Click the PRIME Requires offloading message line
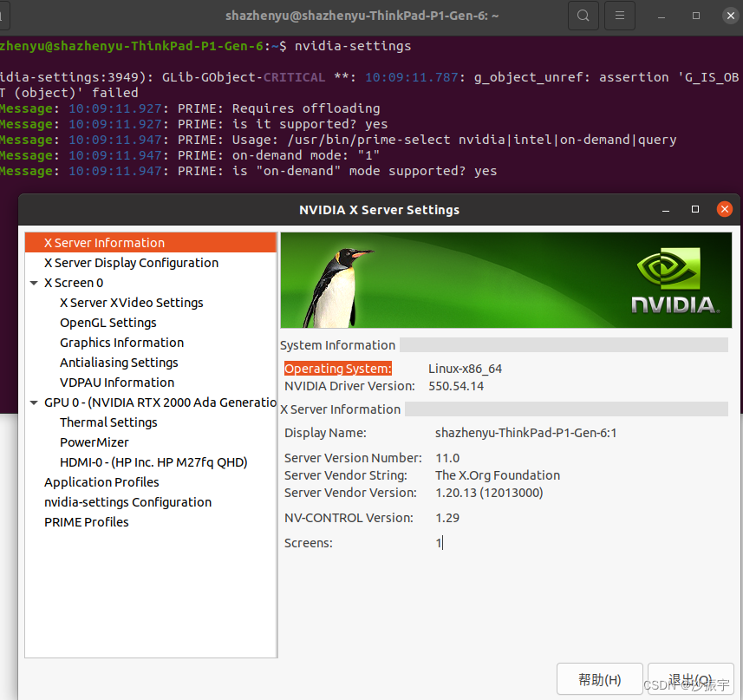Screen dimensions: 743x700 (x=190, y=108)
